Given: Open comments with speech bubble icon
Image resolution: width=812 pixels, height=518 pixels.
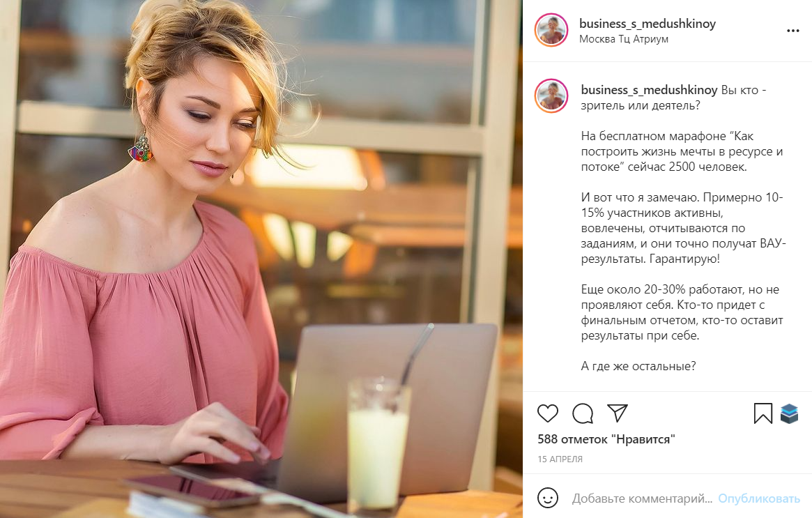Looking at the screenshot, I should [583, 413].
